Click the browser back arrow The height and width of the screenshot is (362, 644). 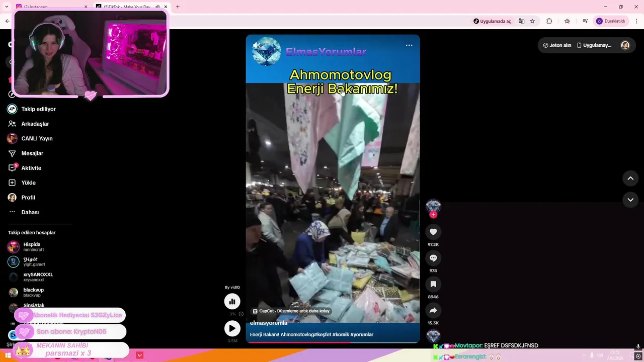[7, 21]
